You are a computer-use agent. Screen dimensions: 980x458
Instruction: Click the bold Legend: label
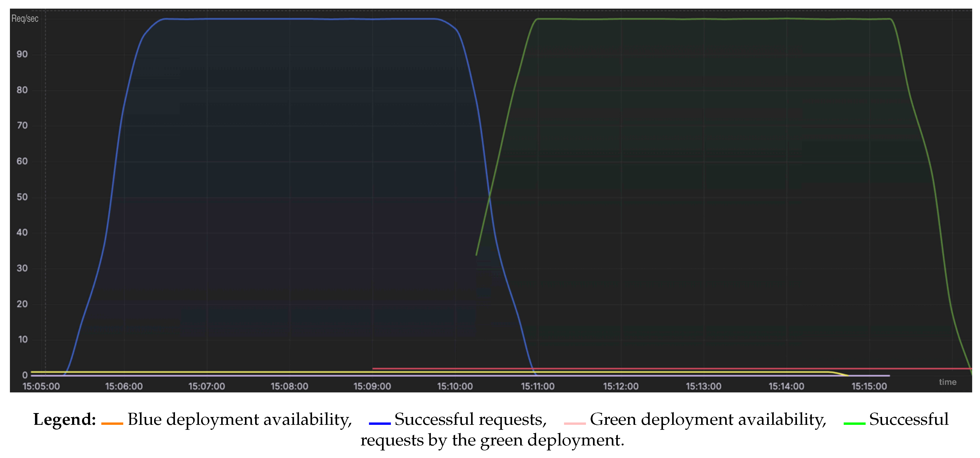click(x=65, y=419)
